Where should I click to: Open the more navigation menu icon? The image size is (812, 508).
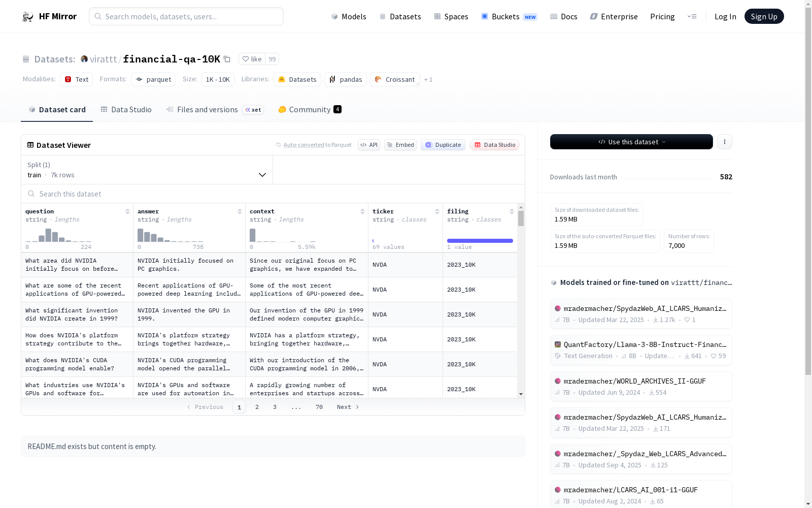tap(692, 17)
